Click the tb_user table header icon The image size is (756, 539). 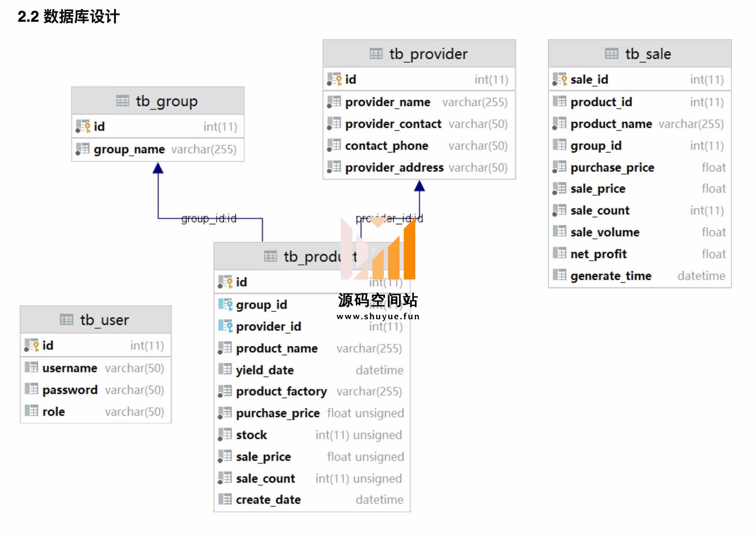click(x=66, y=319)
